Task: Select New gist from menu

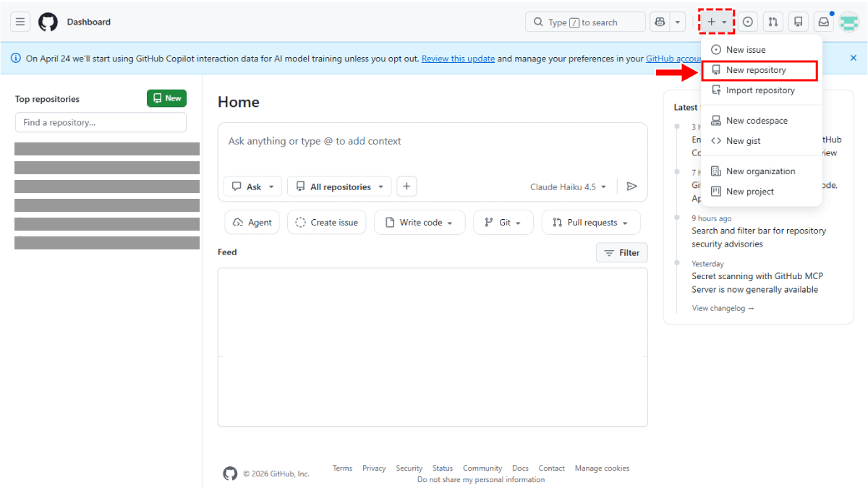Action: pos(762,141)
